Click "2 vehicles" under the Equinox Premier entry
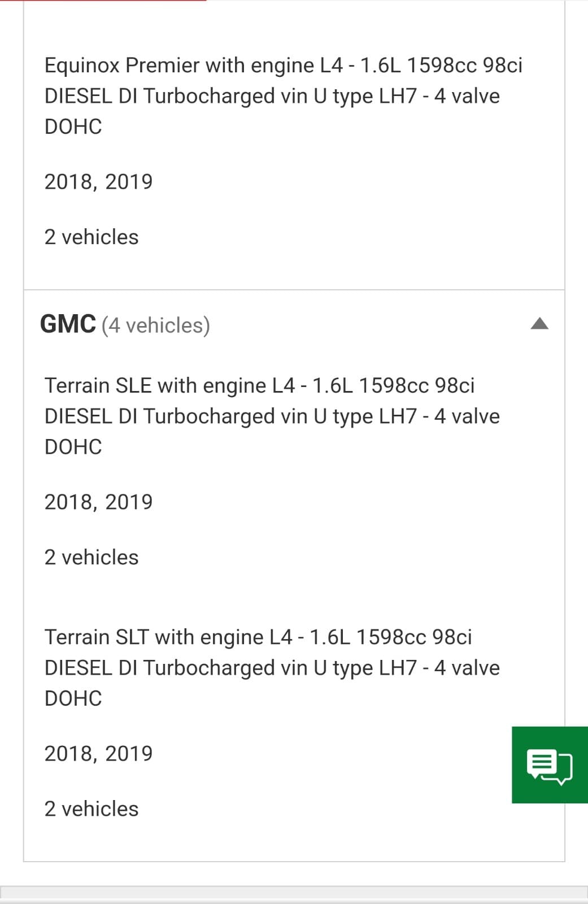This screenshot has height=904, width=588. [x=92, y=237]
